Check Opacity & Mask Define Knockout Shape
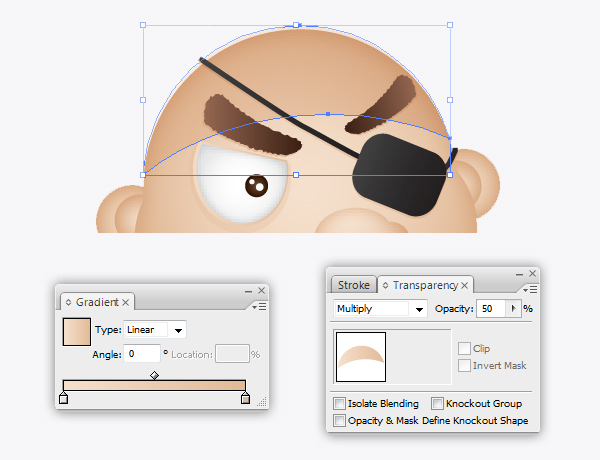Viewport: 600px width, 460px height. click(339, 420)
